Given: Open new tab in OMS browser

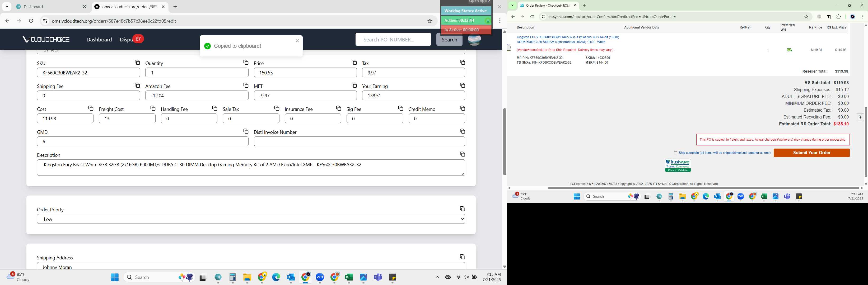Looking at the screenshot, I should [x=175, y=7].
